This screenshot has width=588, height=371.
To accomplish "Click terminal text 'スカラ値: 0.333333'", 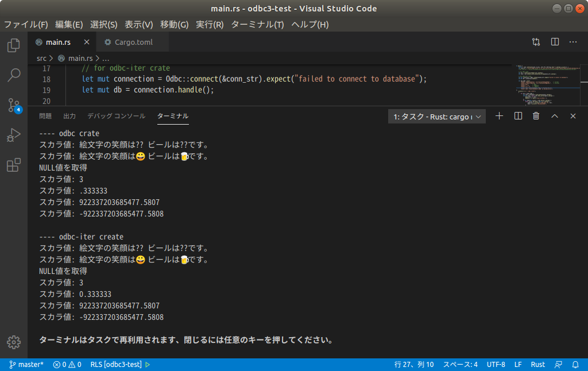I will point(75,295).
